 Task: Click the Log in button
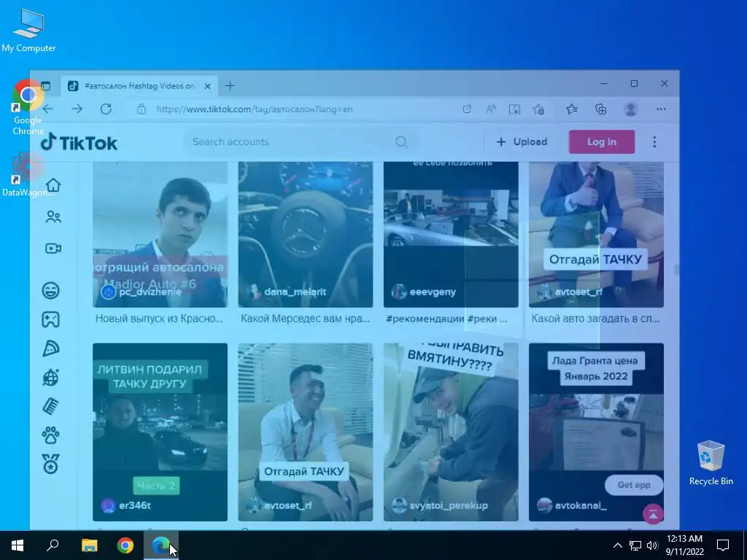(602, 142)
